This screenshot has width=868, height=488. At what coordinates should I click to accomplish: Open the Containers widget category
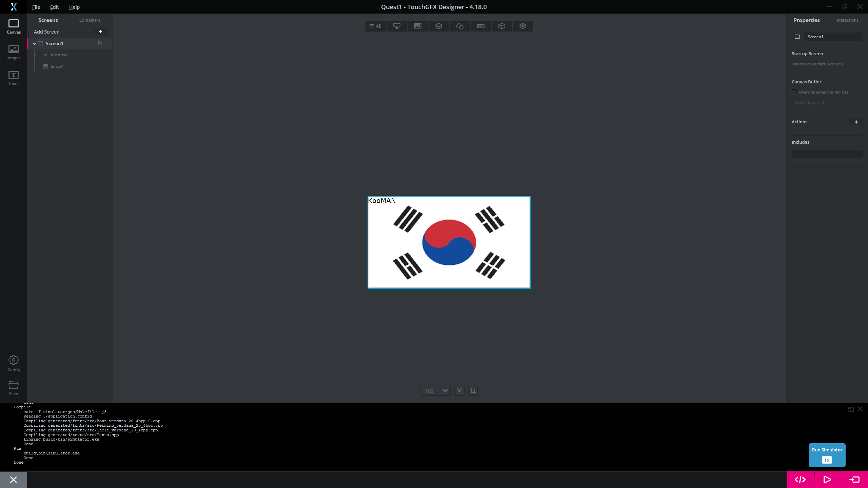pyautogui.click(x=439, y=26)
